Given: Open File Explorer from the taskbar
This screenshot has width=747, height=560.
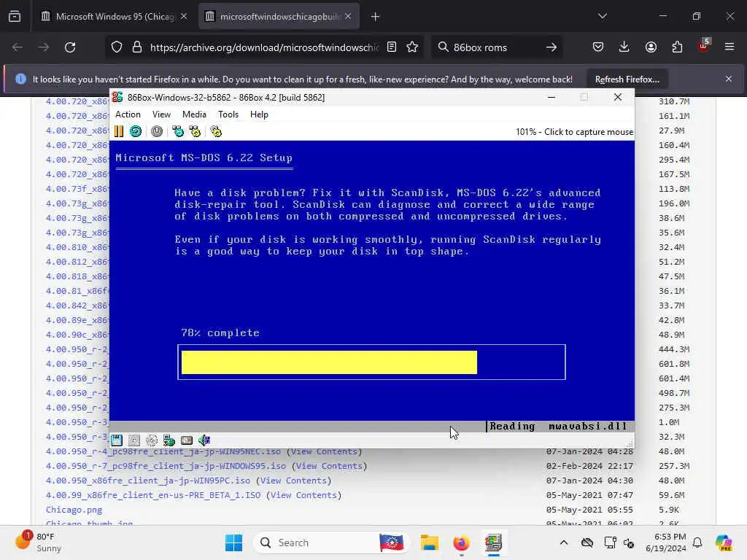Looking at the screenshot, I should (x=429, y=542).
